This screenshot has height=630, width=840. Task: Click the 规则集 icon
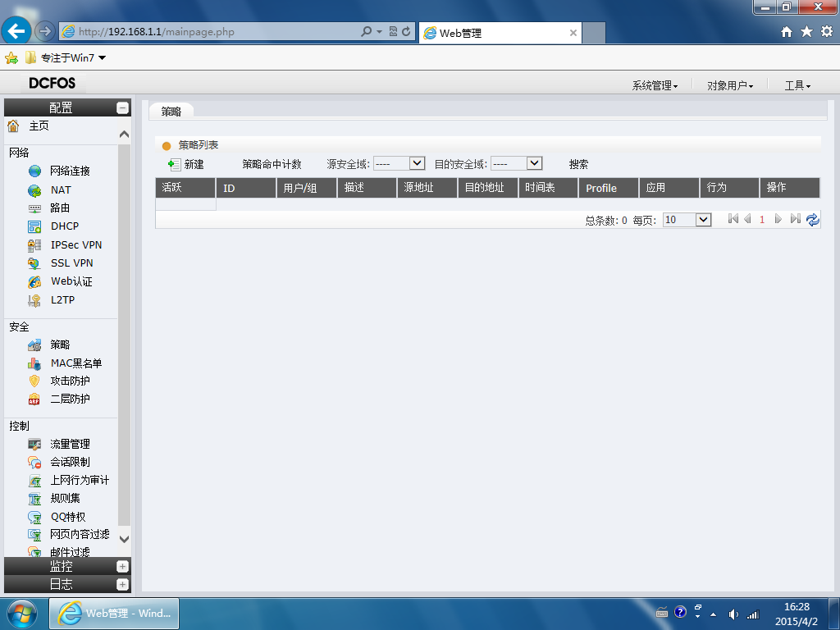[x=34, y=499]
